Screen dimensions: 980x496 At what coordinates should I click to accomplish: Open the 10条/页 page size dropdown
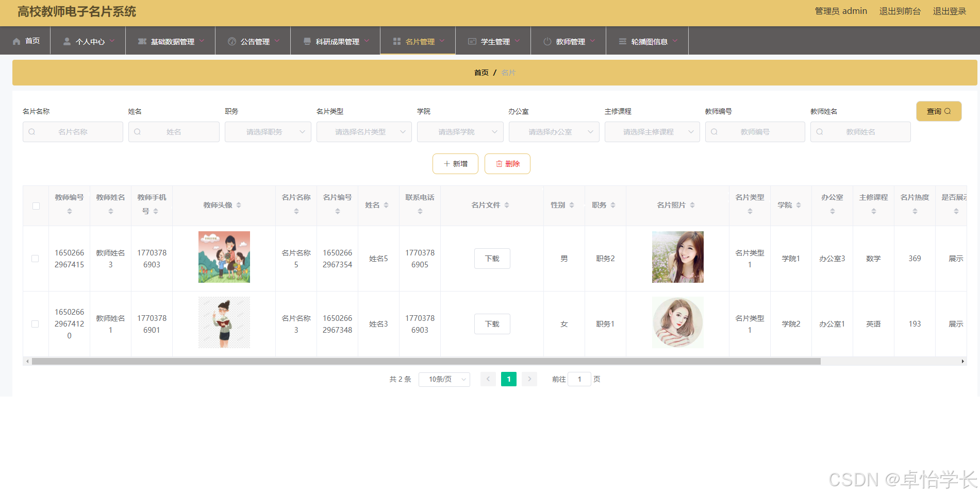pyautogui.click(x=444, y=380)
